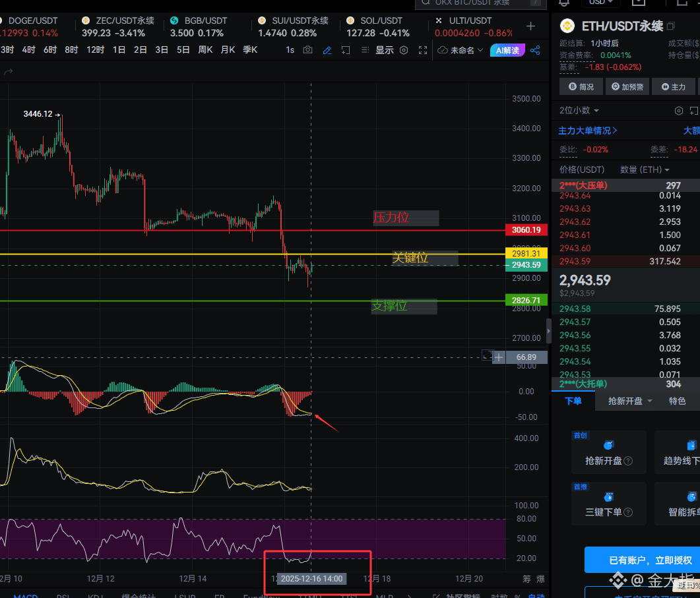Viewport: 700px width, 598px height.
Task: Click the blue share icon
Action: 535,50
